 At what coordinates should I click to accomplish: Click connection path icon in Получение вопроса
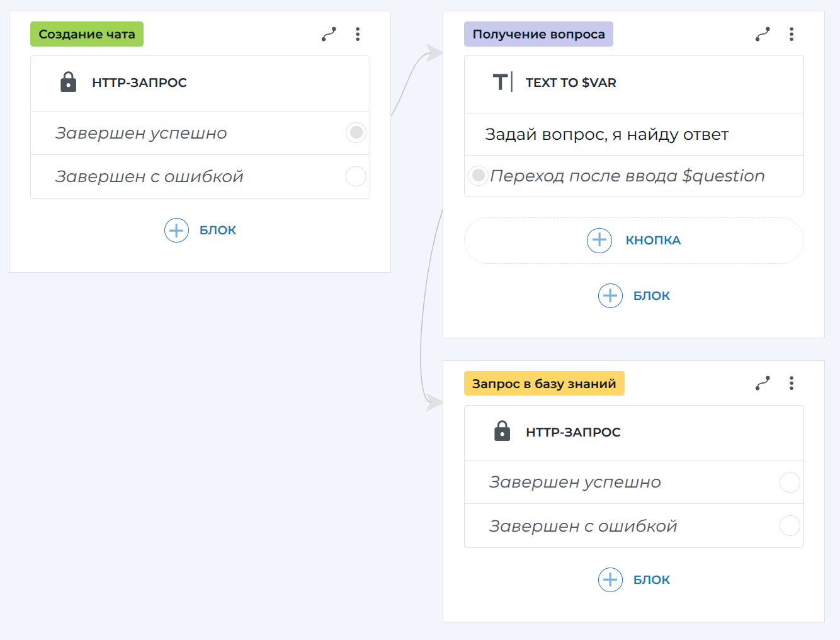pyautogui.click(x=763, y=34)
